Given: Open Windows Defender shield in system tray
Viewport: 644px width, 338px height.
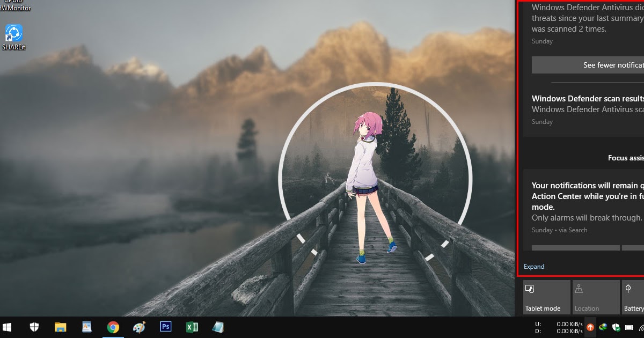Looking at the screenshot, I should (x=617, y=327).
